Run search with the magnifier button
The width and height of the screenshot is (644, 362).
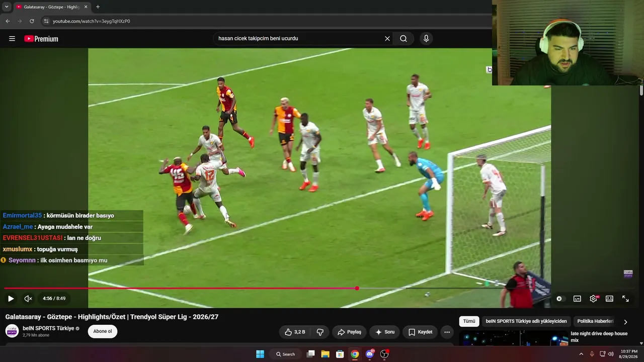click(x=404, y=39)
